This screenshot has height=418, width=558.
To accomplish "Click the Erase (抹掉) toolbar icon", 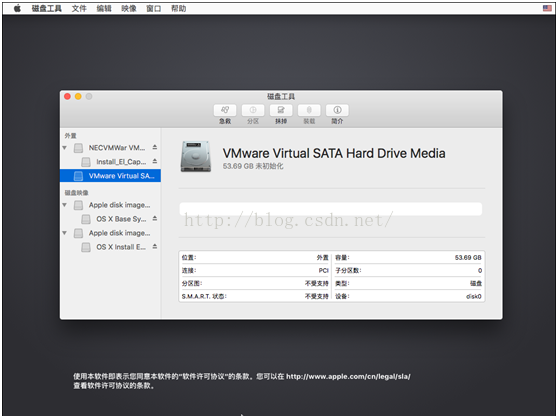I will point(281,110).
